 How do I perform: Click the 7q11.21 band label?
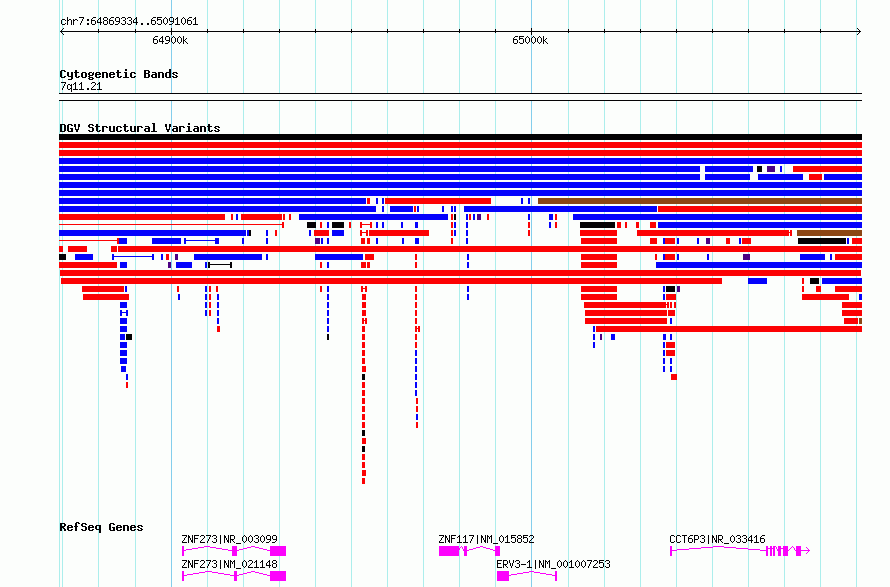tap(81, 86)
